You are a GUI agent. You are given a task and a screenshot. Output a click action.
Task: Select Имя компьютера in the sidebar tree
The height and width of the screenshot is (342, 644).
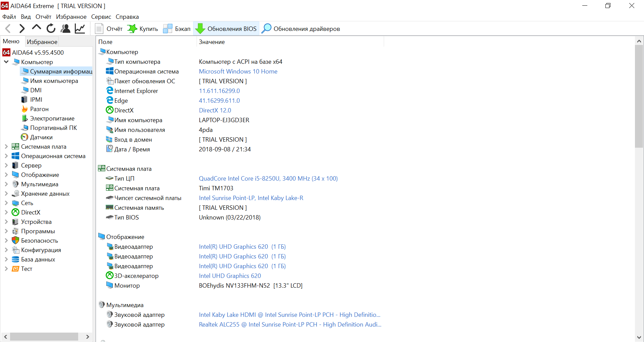50,81
